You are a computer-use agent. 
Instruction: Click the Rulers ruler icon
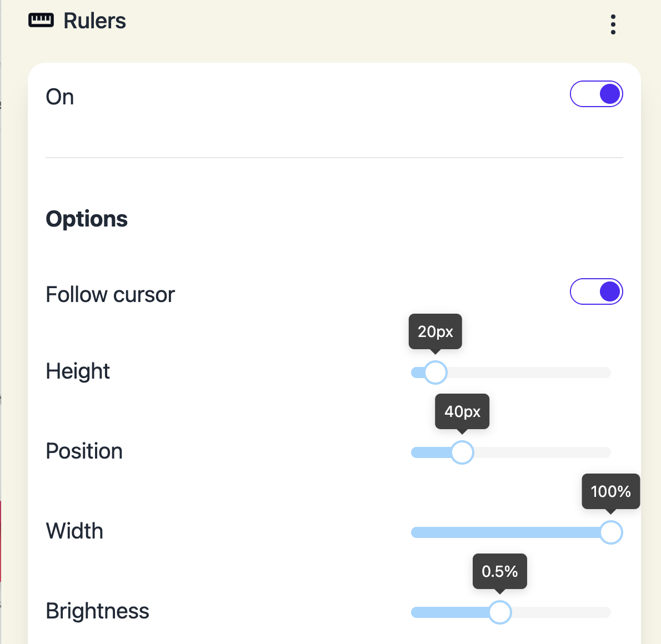click(x=41, y=20)
